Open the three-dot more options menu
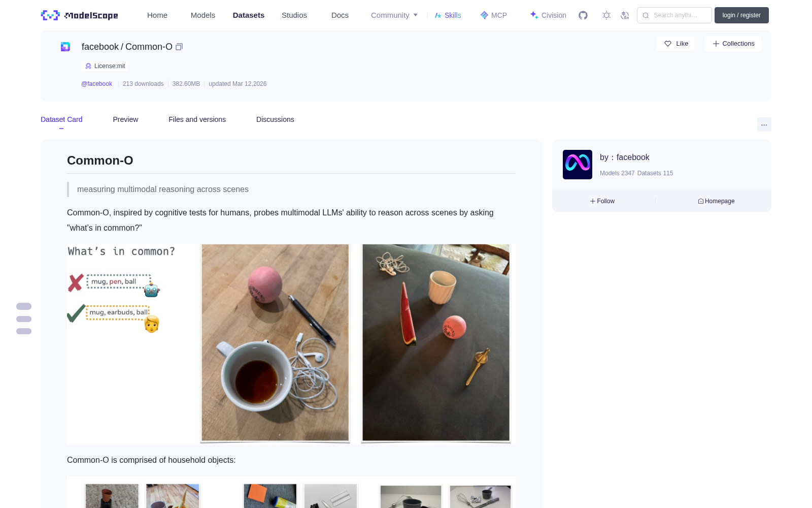Image resolution: width=812 pixels, height=508 pixels. pyautogui.click(x=764, y=124)
